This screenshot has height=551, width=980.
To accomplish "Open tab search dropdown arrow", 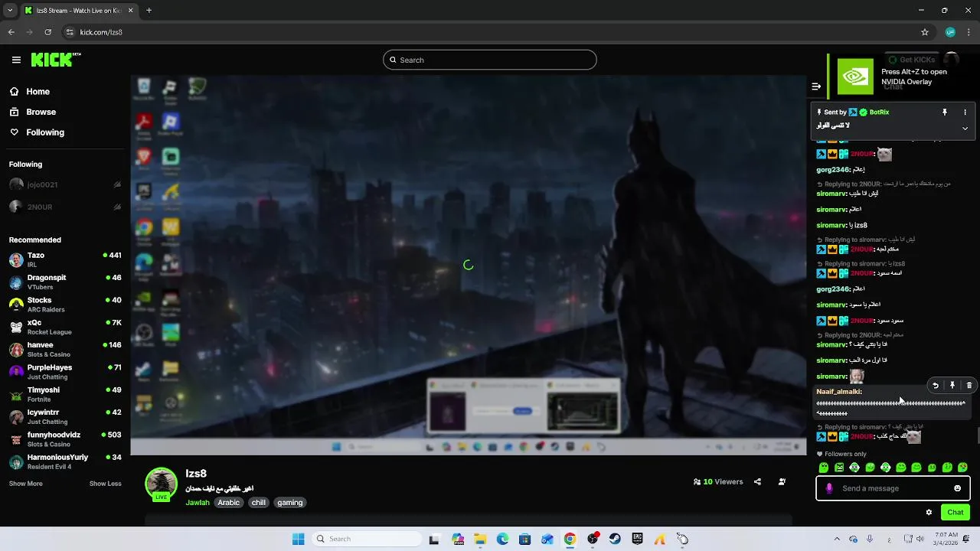I will point(10,11).
